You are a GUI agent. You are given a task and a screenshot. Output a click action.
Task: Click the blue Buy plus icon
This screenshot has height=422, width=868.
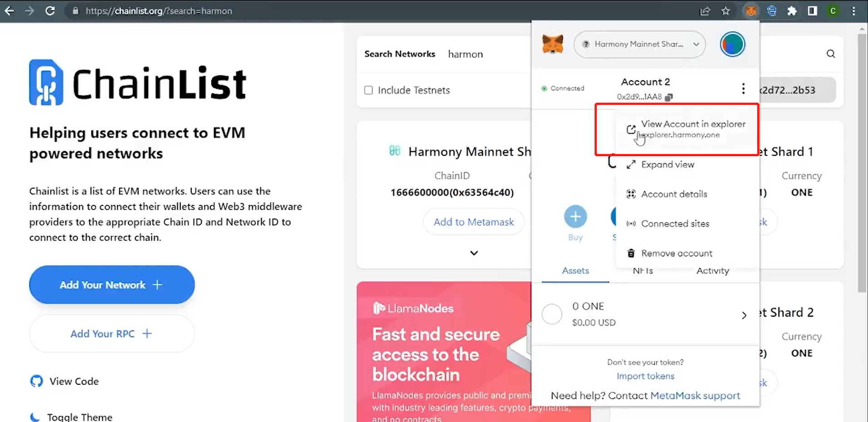point(575,217)
